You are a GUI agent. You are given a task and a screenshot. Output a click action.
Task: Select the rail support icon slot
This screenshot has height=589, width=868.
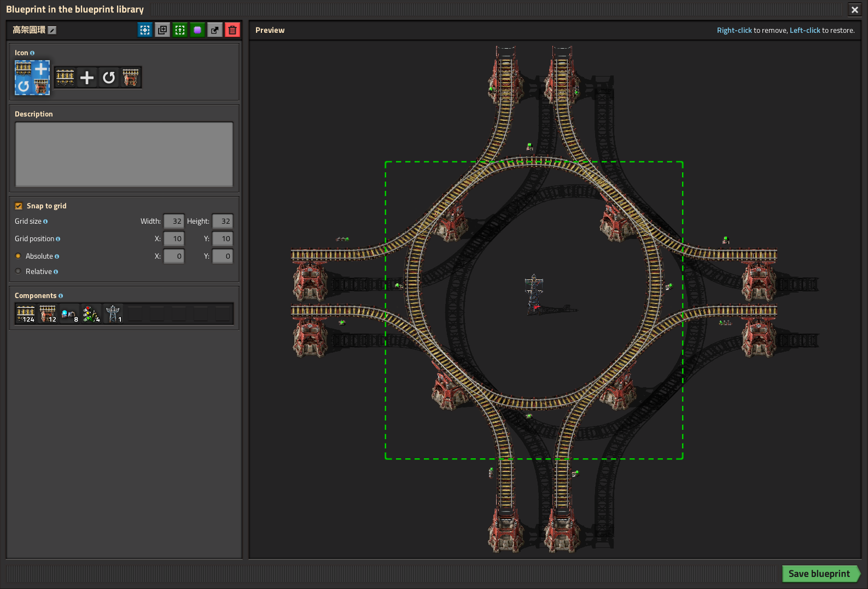pyautogui.click(x=131, y=78)
